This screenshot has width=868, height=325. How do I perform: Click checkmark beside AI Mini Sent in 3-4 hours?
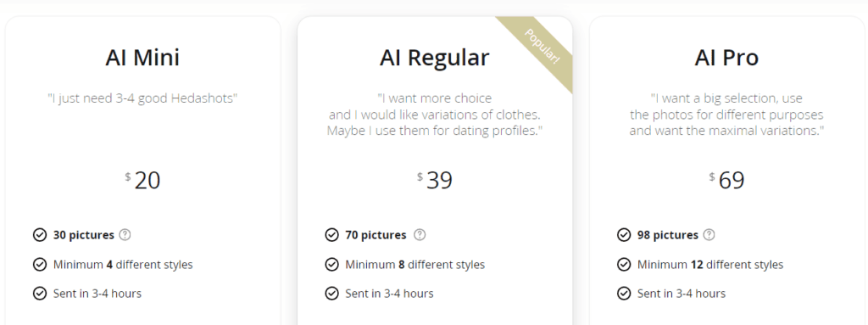[40, 294]
